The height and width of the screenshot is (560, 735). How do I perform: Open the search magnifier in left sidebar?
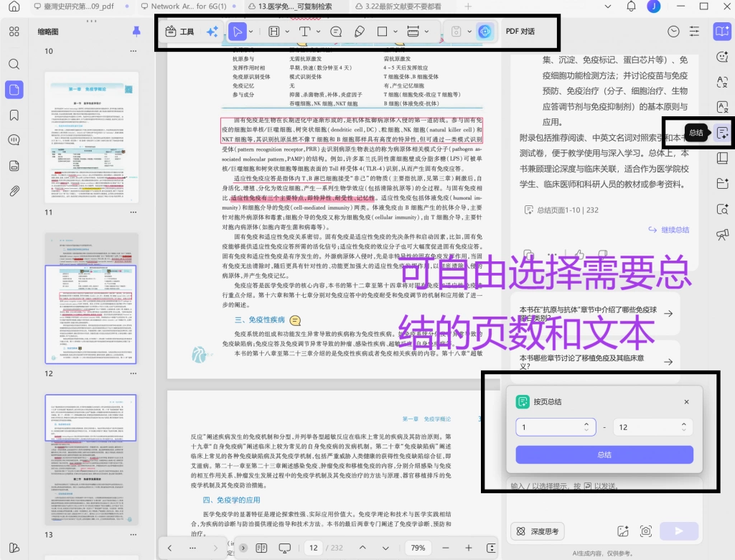(x=14, y=64)
